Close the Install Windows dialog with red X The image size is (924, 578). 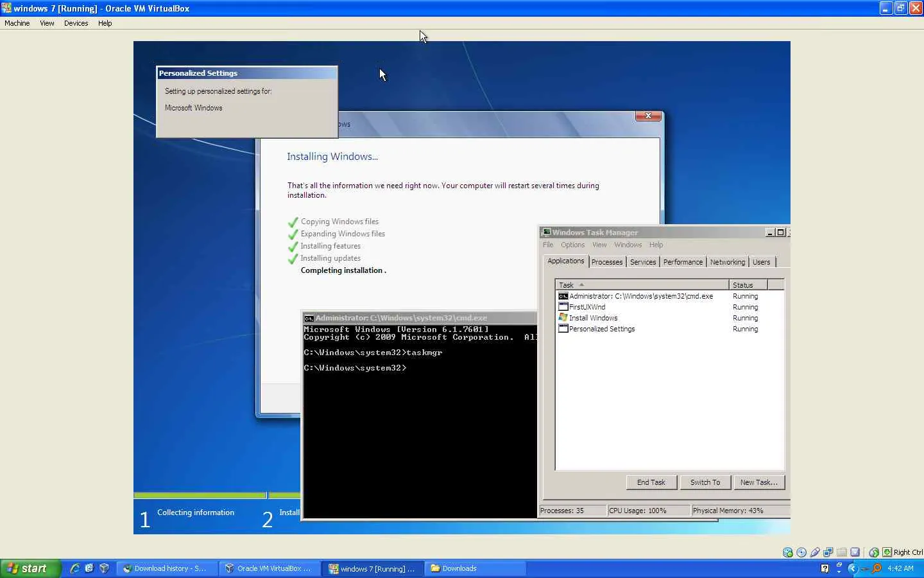pyautogui.click(x=648, y=116)
